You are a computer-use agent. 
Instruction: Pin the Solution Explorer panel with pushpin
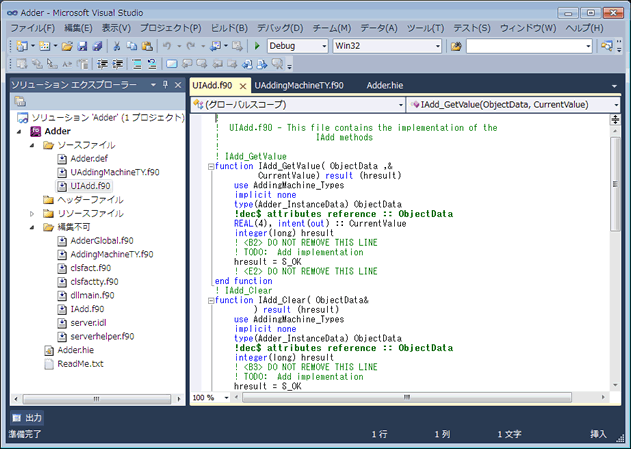click(x=165, y=86)
